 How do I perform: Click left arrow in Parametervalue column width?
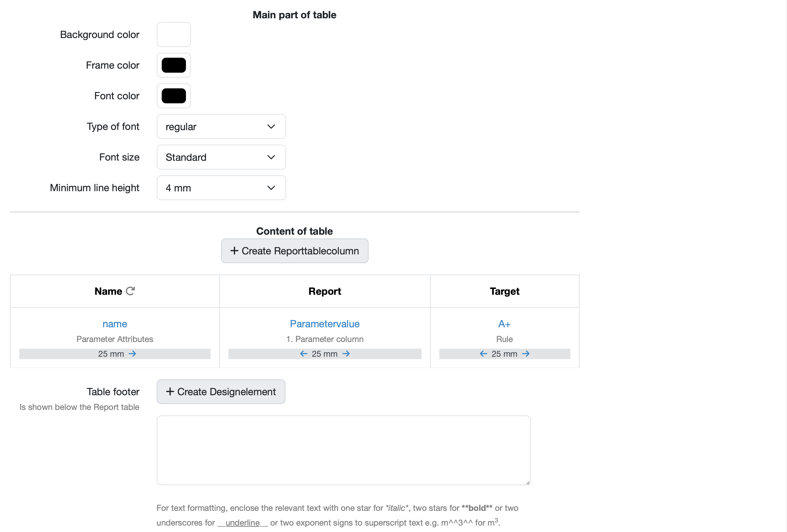point(303,354)
